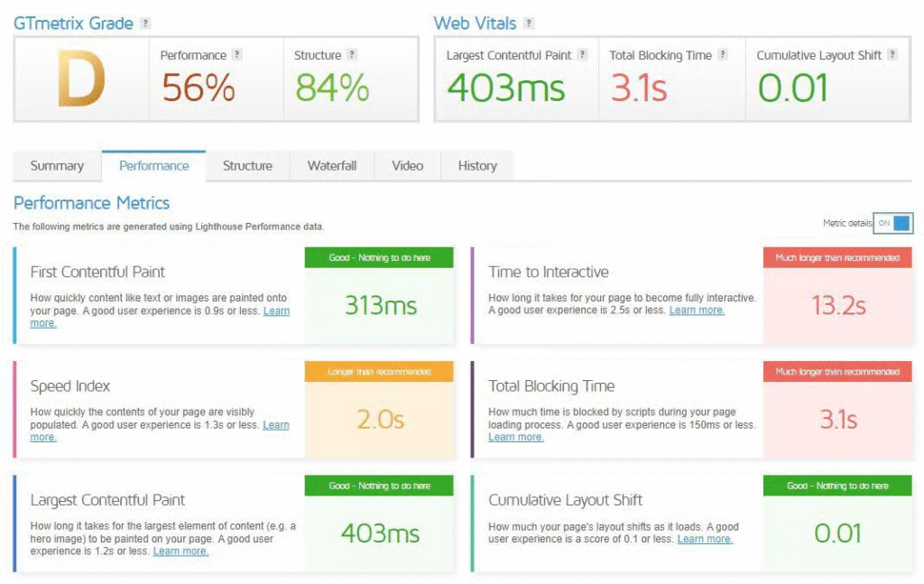Open the Structure score help icon

(x=352, y=55)
